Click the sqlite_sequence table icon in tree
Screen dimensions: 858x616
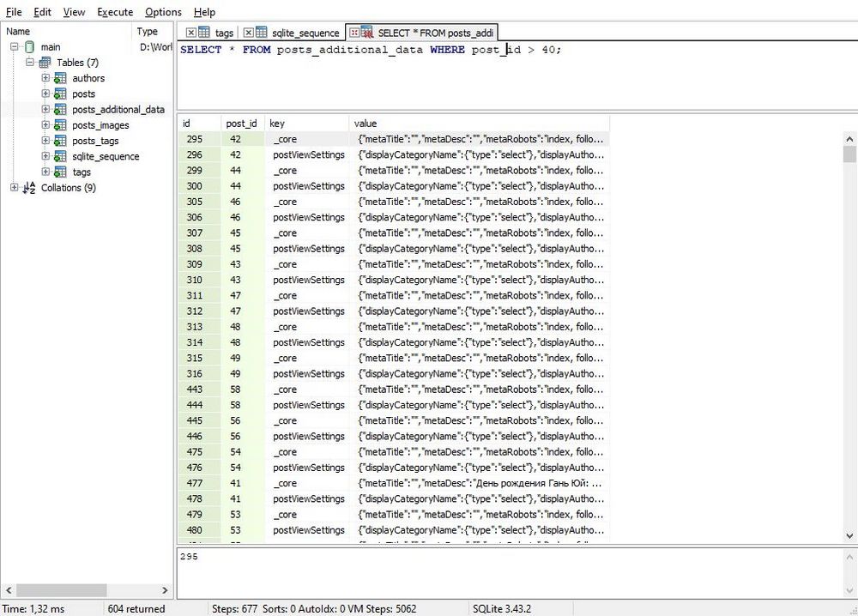(x=60, y=156)
